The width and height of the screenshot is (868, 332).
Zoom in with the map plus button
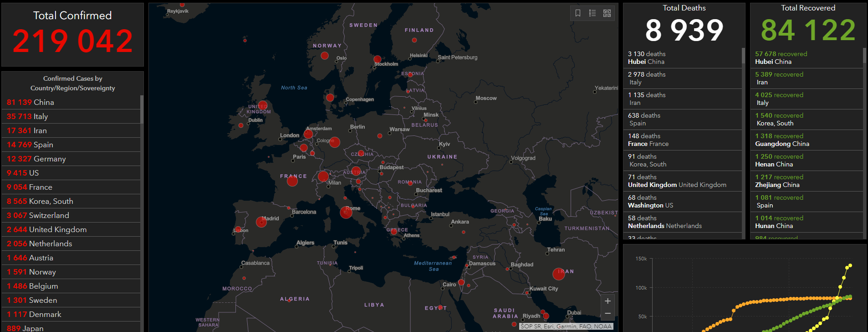click(x=608, y=301)
